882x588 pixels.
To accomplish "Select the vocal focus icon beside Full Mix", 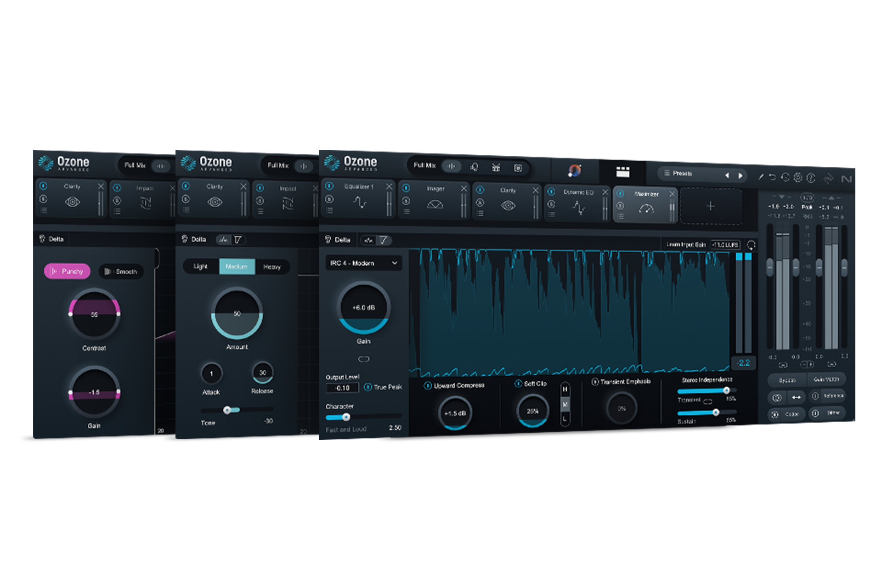I will pos(474,167).
